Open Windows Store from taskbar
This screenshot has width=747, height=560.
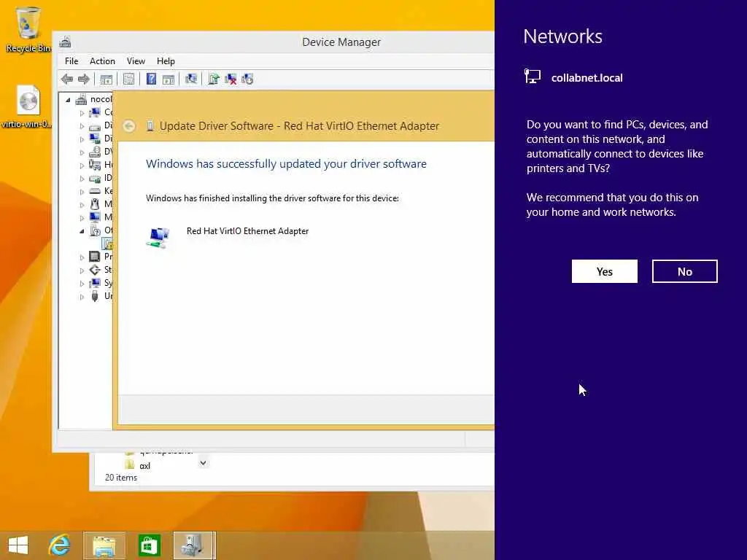149,545
